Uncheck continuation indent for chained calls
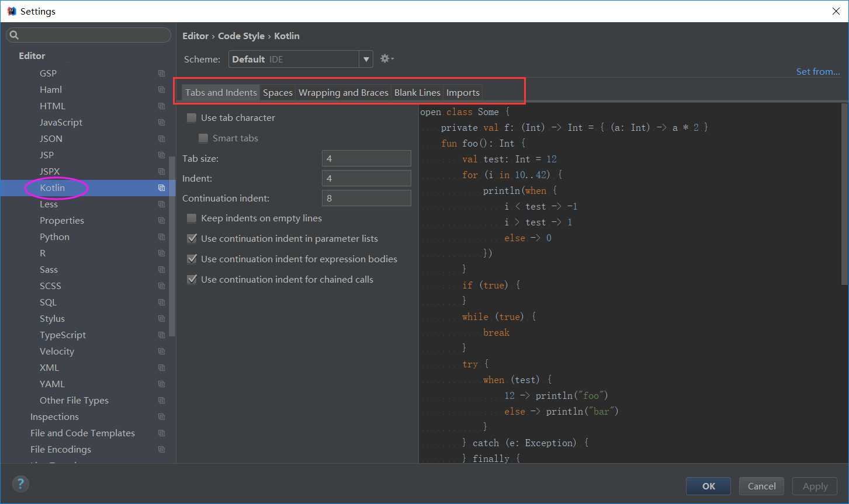 point(192,280)
